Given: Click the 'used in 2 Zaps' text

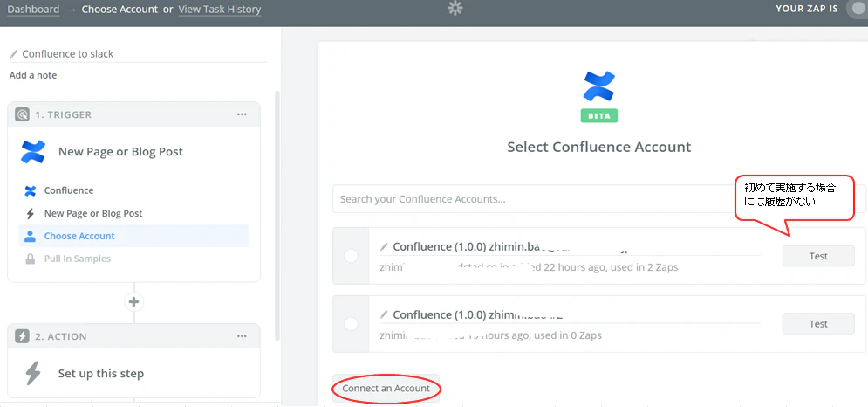Looking at the screenshot, I should click(644, 267).
